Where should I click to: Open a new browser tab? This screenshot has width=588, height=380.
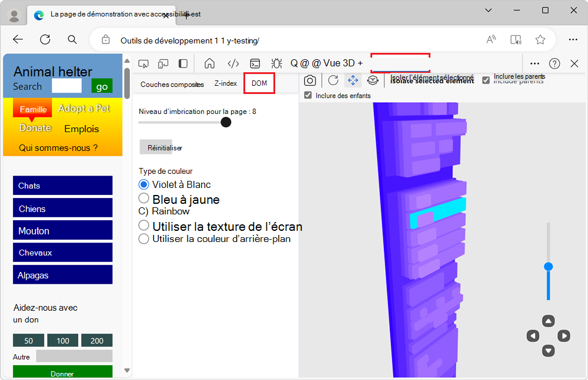186,15
